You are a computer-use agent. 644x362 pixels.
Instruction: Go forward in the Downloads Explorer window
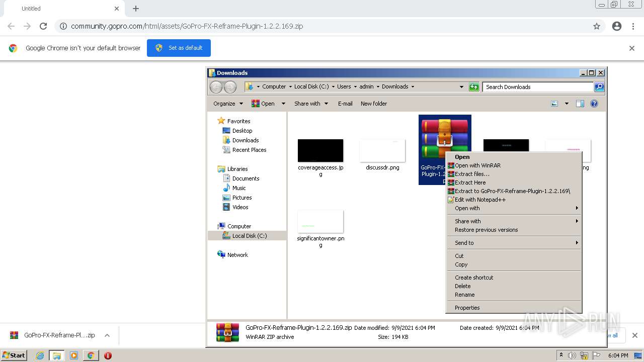pyautogui.click(x=230, y=87)
